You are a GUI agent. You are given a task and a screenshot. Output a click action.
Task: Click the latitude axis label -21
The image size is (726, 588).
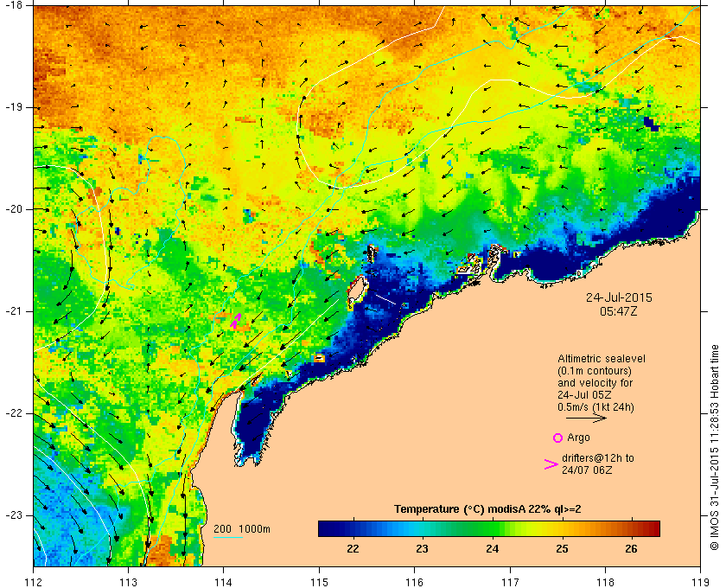click(x=13, y=311)
